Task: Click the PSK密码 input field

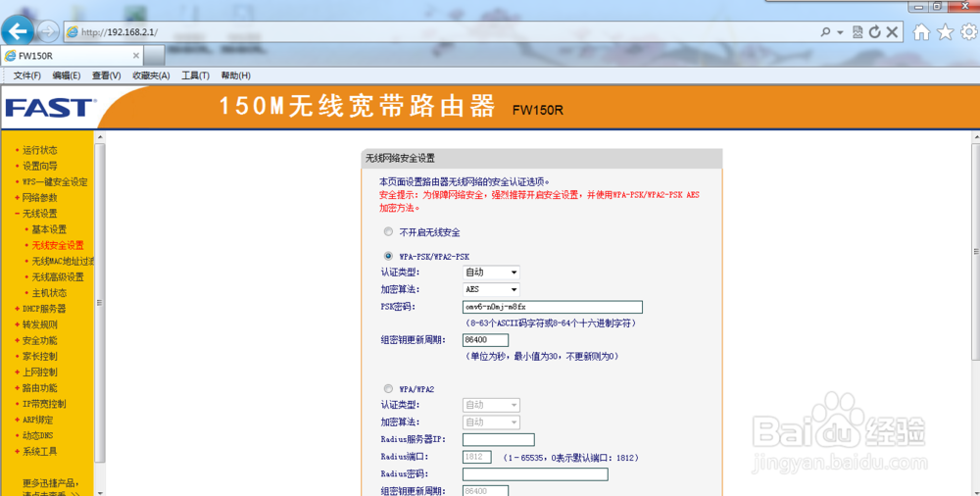Action: tap(553, 307)
